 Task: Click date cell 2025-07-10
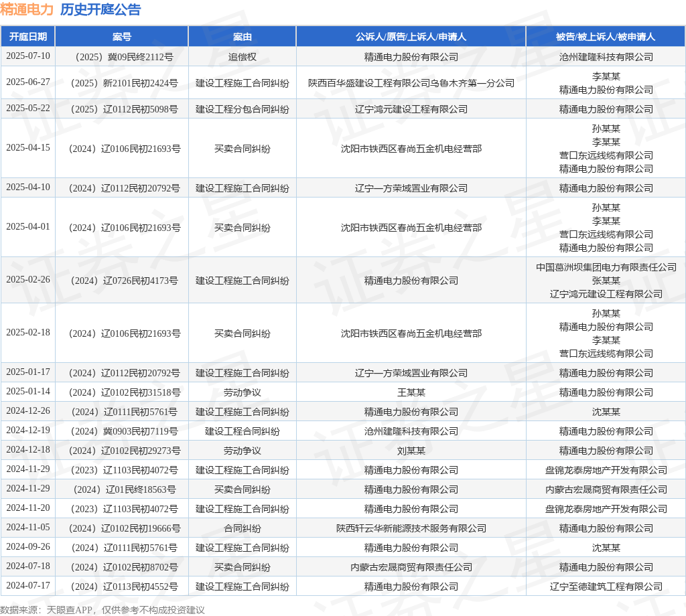[x=28, y=56]
